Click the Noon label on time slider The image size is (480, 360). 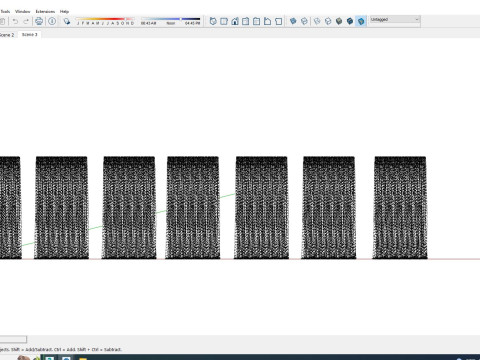pos(170,23)
